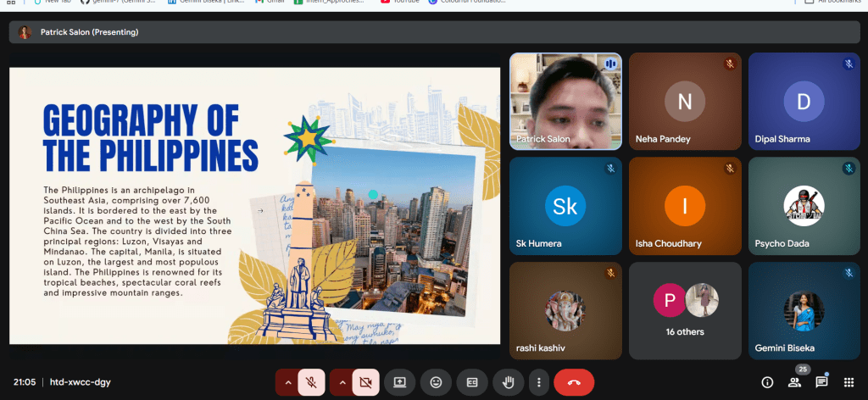
Task: Click the present screen icon
Action: (x=399, y=382)
